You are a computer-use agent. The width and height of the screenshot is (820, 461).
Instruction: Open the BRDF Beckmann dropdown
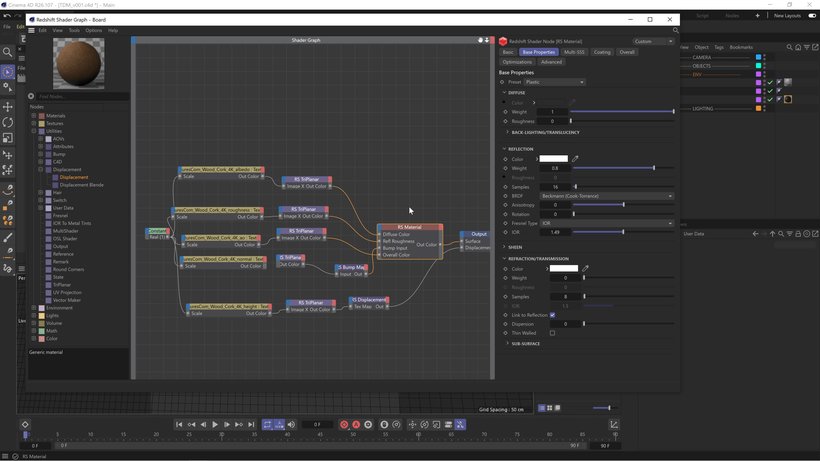pos(607,196)
